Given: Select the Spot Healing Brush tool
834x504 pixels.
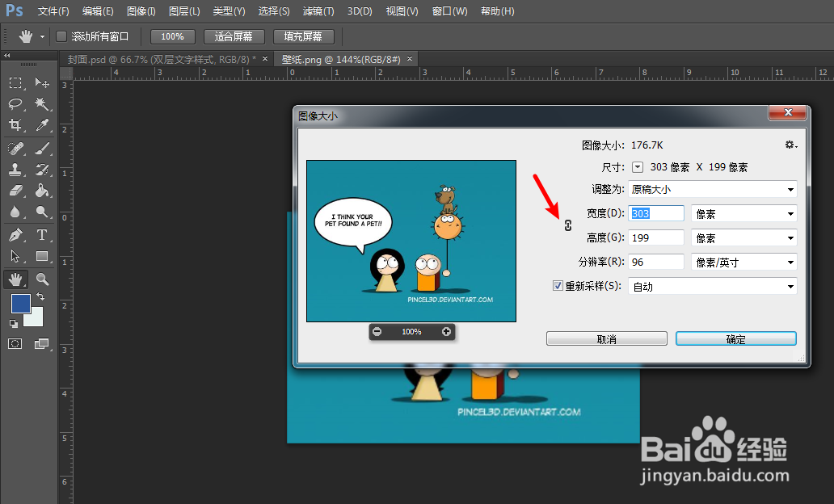Looking at the screenshot, I should tap(15, 149).
